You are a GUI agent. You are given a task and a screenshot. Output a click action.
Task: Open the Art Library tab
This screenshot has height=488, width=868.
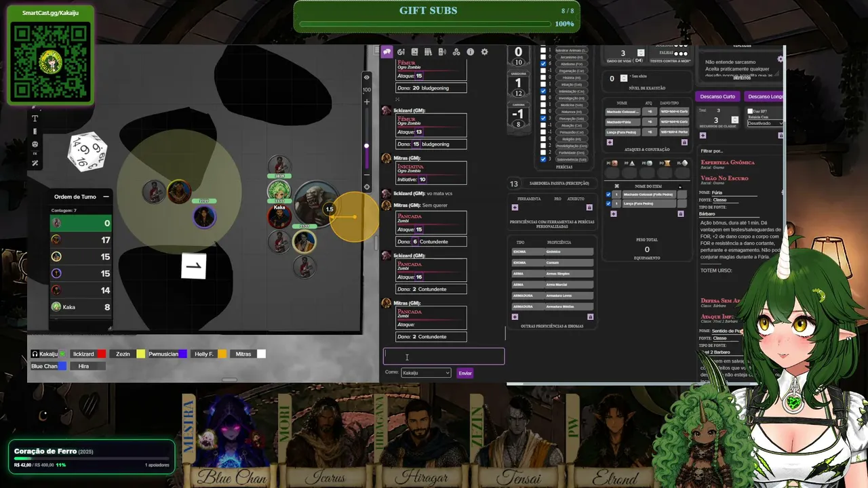tap(401, 52)
